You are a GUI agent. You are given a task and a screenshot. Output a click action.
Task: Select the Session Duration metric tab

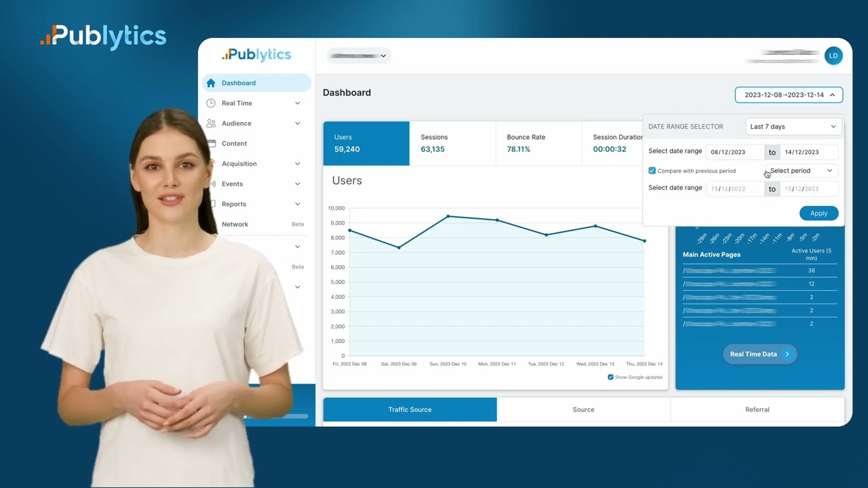(612, 143)
